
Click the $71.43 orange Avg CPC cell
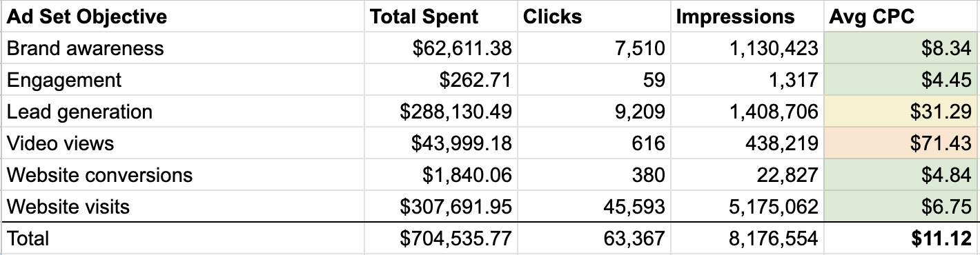point(901,143)
